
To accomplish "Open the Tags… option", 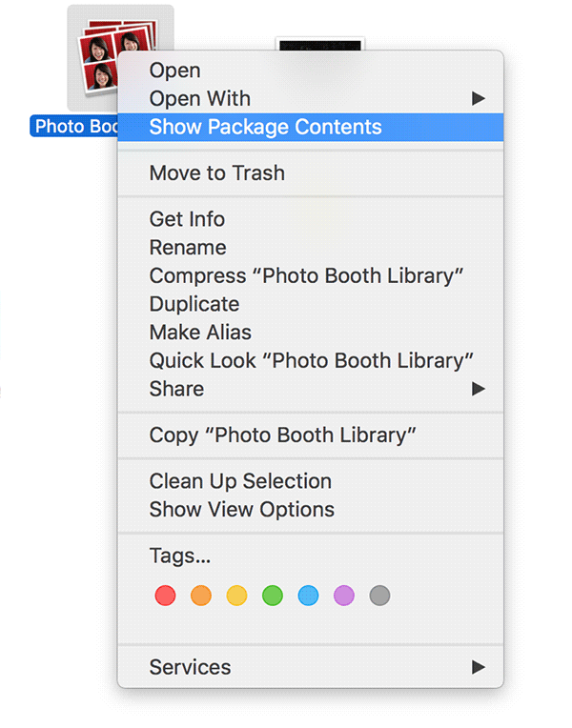I will 180,556.
